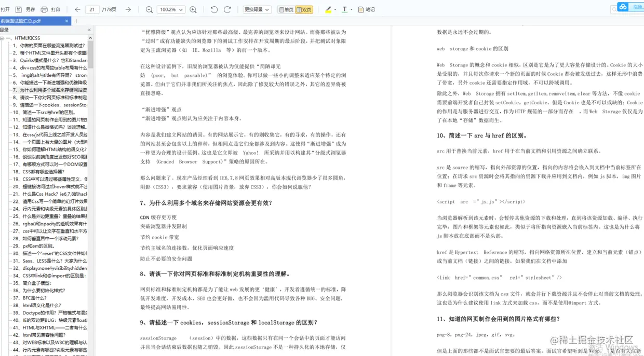Viewport: 644px width, 356px height.
Task: Open the underline tool dropdown arrow
Action: tap(352, 9)
